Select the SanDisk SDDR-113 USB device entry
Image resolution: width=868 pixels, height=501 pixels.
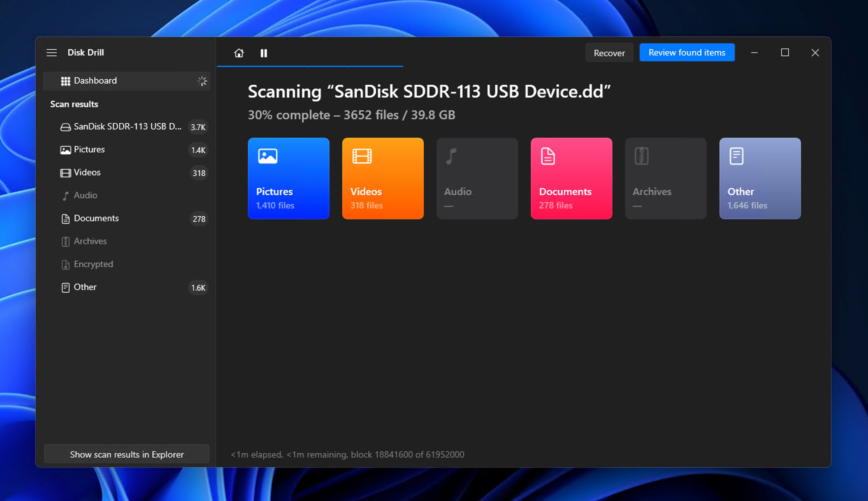coord(127,127)
